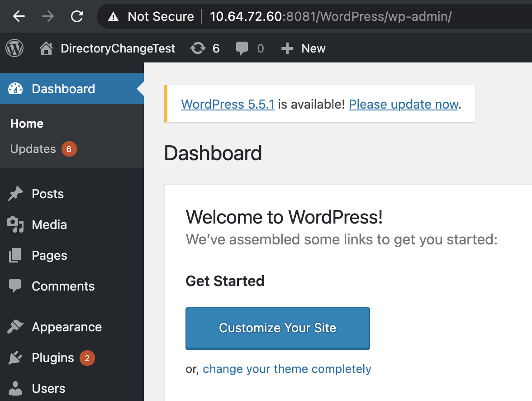The image size is (532, 401).
Task: Open Pages via the pages icon
Action: (x=15, y=255)
